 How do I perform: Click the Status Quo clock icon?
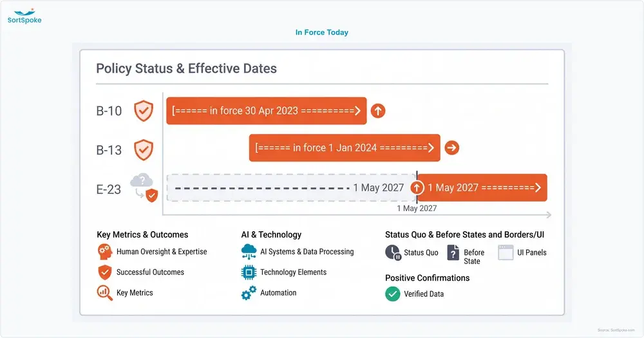tap(393, 252)
